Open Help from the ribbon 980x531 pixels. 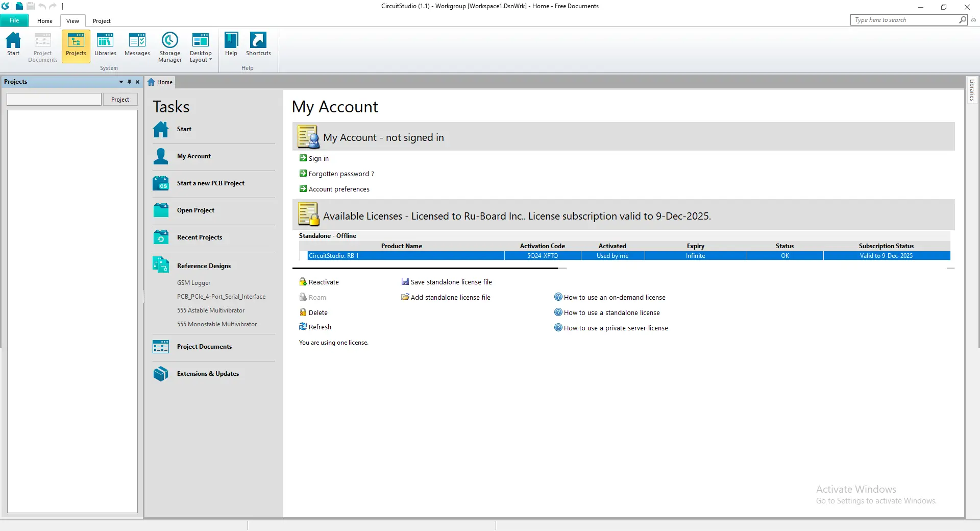pos(231,44)
